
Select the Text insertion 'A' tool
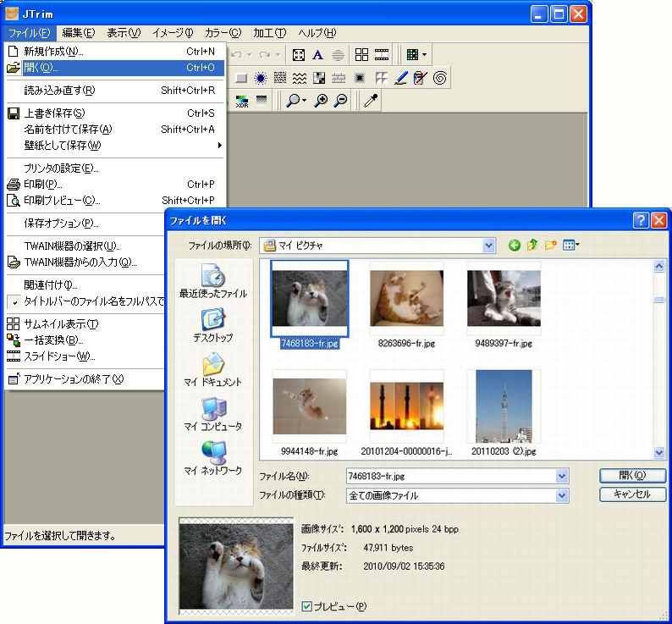pyautogui.click(x=317, y=55)
